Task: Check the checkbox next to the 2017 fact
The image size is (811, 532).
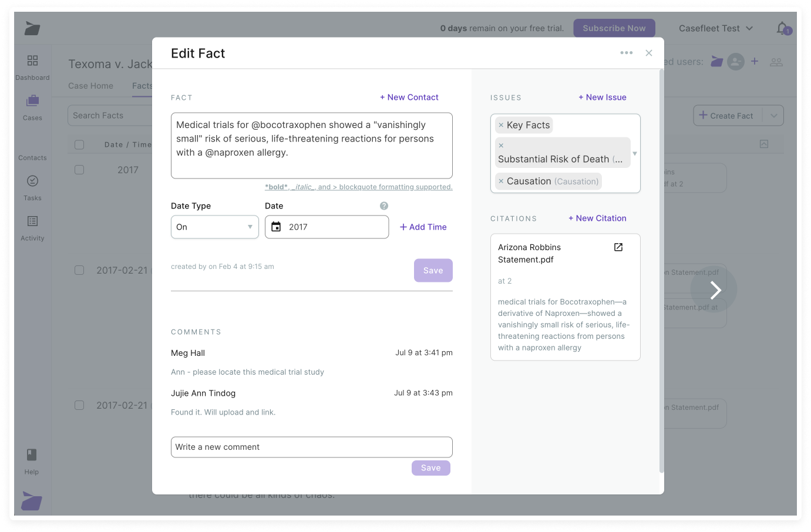Action: point(79,170)
